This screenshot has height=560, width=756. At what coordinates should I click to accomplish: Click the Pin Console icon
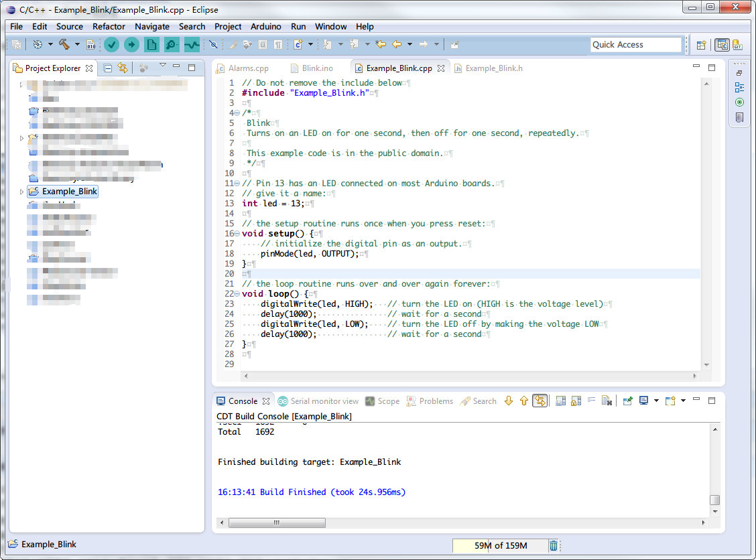coord(627,401)
